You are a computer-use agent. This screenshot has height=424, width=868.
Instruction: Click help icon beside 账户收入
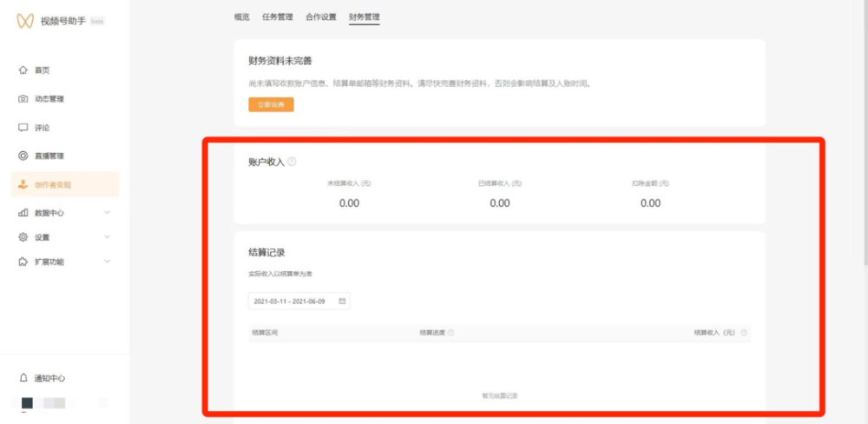tap(292, 162)
